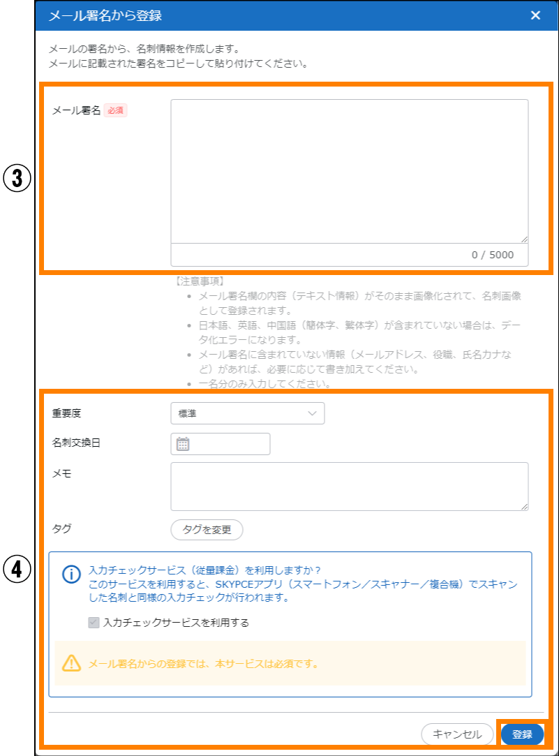The image size is (559, 756).
Task: Click the yellow warning triangle icon
Action: point(72,663)
